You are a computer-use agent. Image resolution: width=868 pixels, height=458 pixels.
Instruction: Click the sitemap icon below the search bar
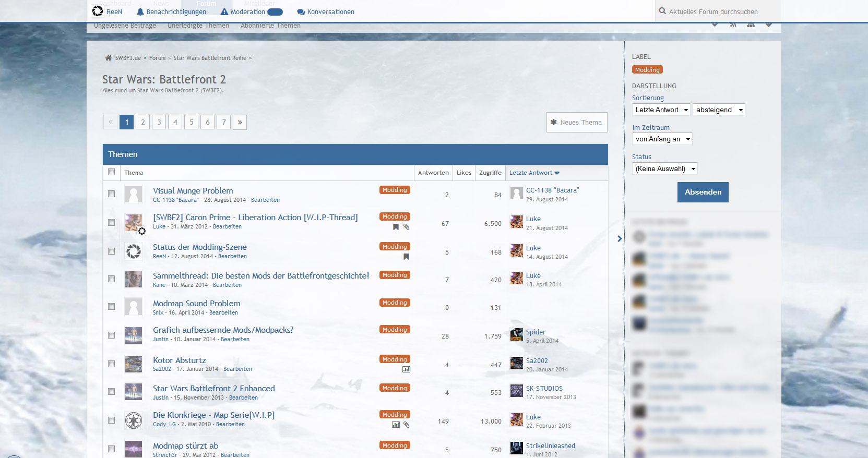click(x=751, y=25)
